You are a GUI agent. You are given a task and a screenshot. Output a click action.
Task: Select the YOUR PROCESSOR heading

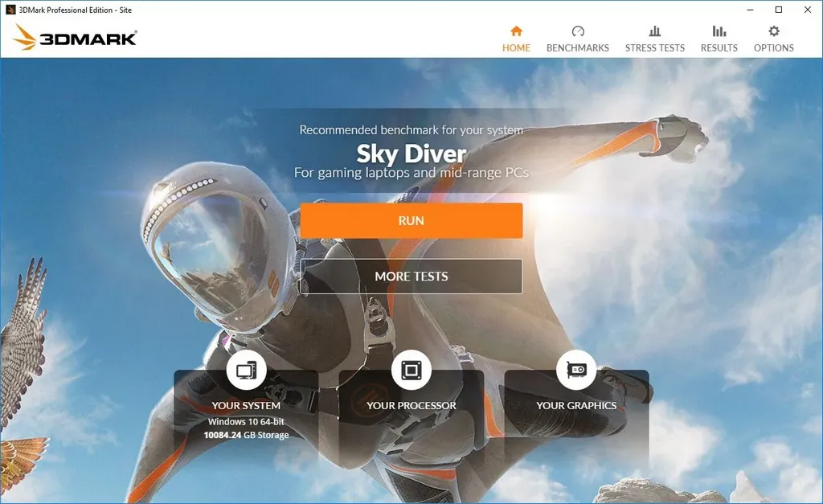(x=411, y=405)
